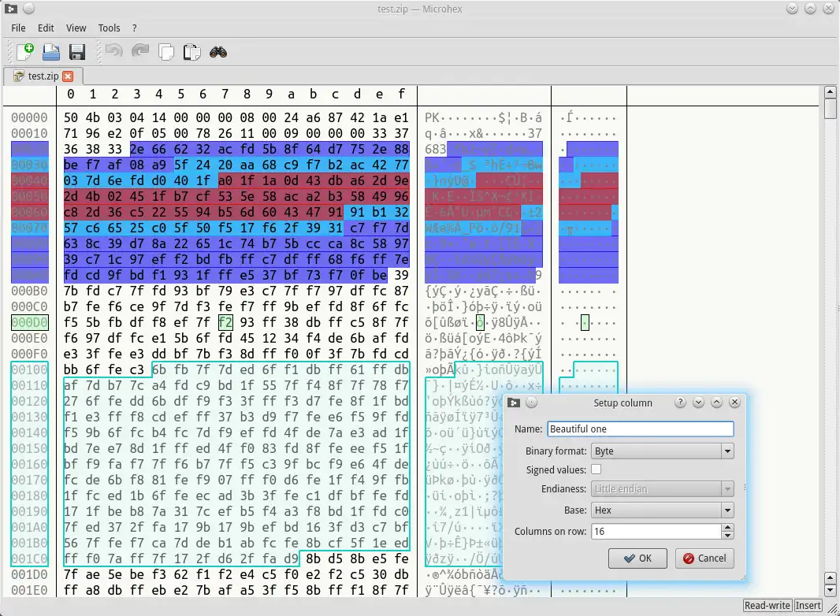The image size is (840, 616).
Task: Open the Tools menu
Action: click(109, 28)
